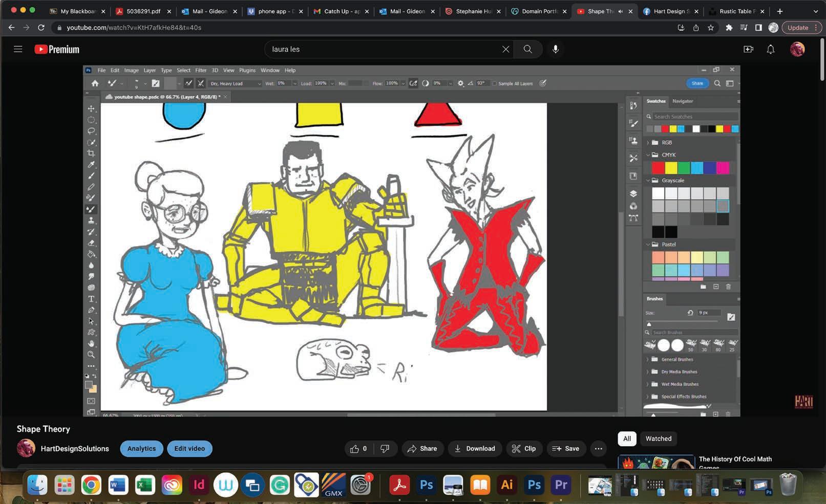The width and height of the screenshot is (826, 504).
Task: Click the Watched filter chip
Action: pos(658,439)
